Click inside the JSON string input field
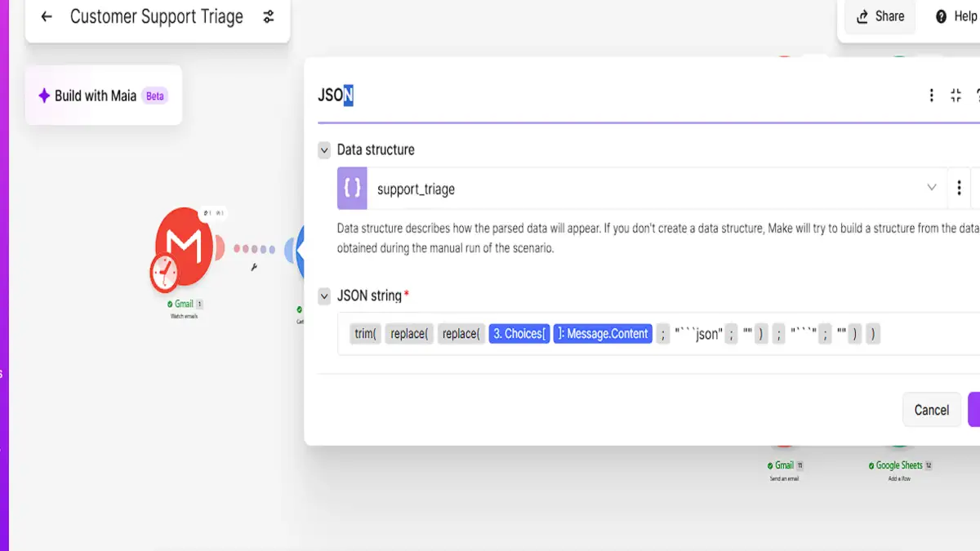The width and height of the screenshot is (980, 551). 658,334
